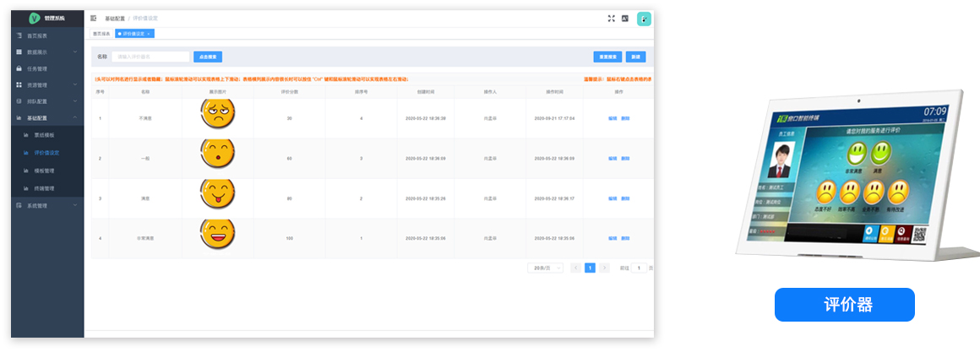Open the 20条/页 page size dropdown
Viewport: 980px width, 352px height.
[x=545, y=268]
